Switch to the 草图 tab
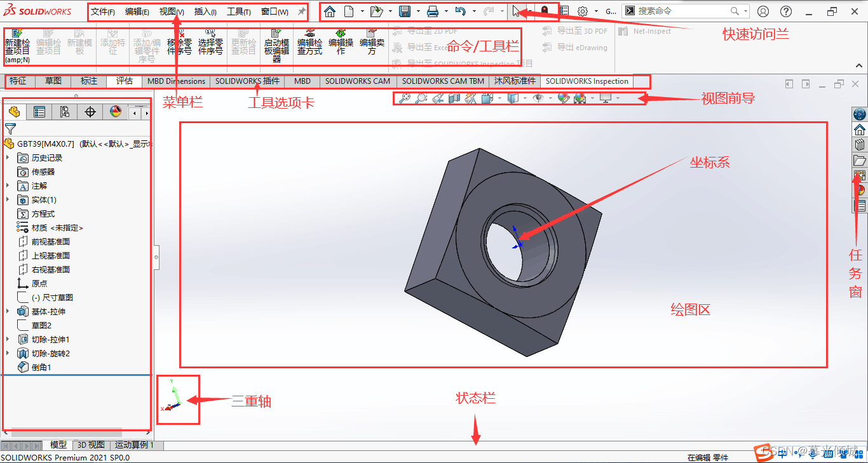Viewport: 868px width, 463px height. [x=53, y=81]
